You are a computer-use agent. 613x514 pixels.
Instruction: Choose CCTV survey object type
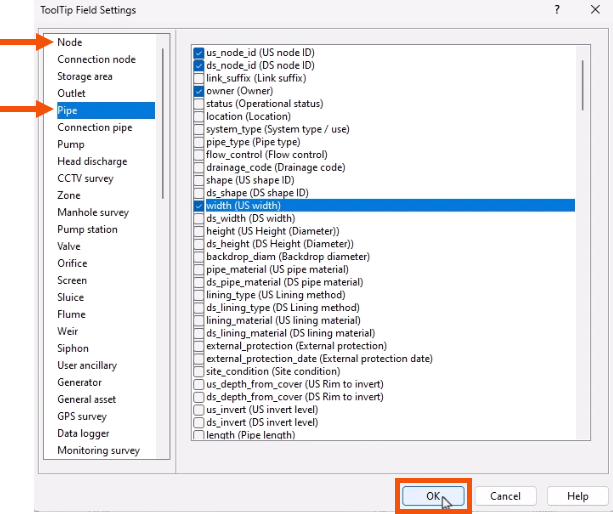85,178
